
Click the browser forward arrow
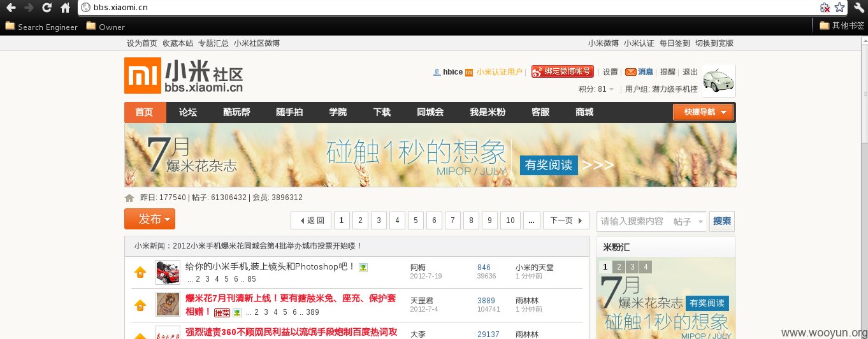[x=28, y=8]
